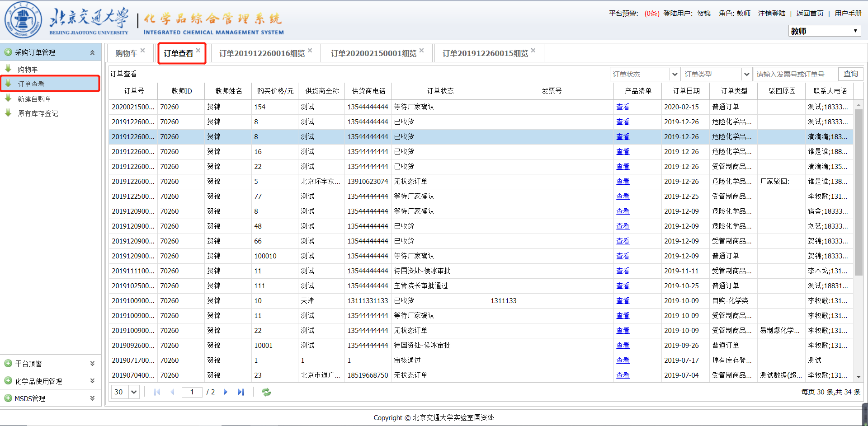Screen dimensions: 868x426
Task: Change page size dropdown showing 30
Action: click(x=125, y=392)
